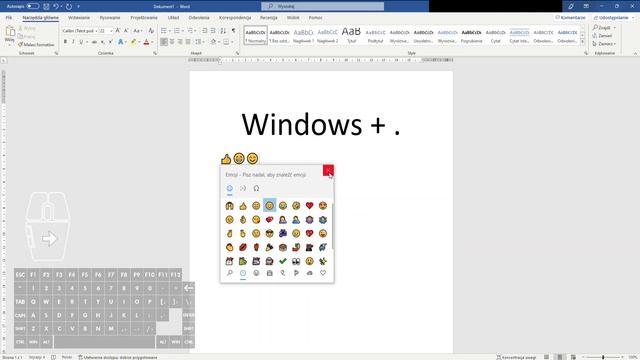Image resolution: width=640 pixels, height=360 pixels.
Task: Increase font size with grow font icon
Action: [118, 31]
